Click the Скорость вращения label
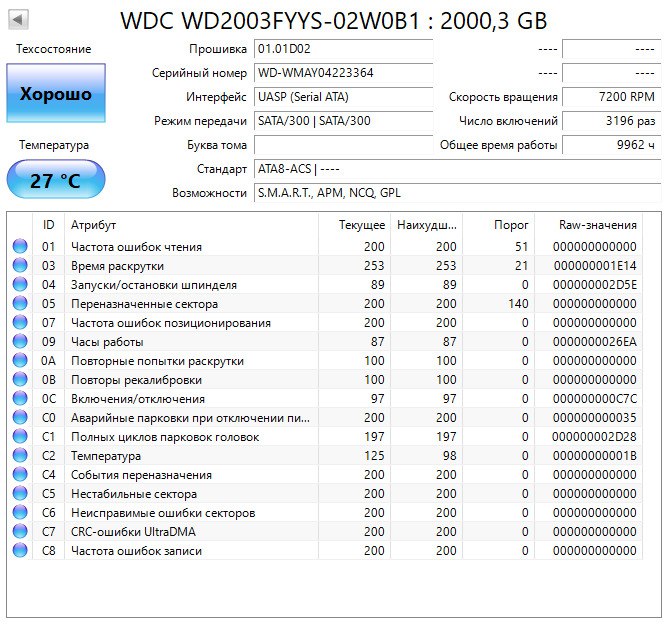This screenshot has width=669, height=625. tap(503, 97)
